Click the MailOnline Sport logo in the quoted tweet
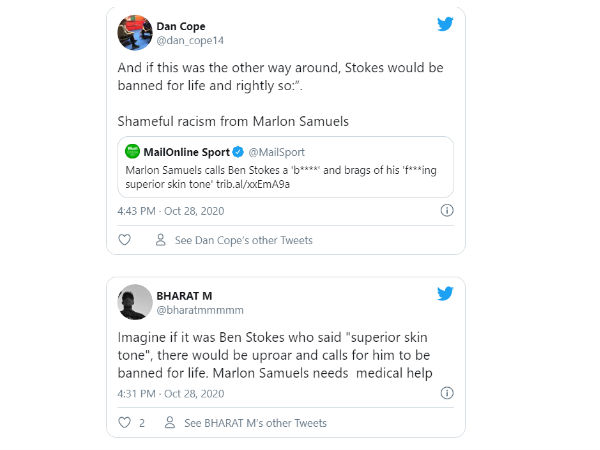 (x=132, y=151)
